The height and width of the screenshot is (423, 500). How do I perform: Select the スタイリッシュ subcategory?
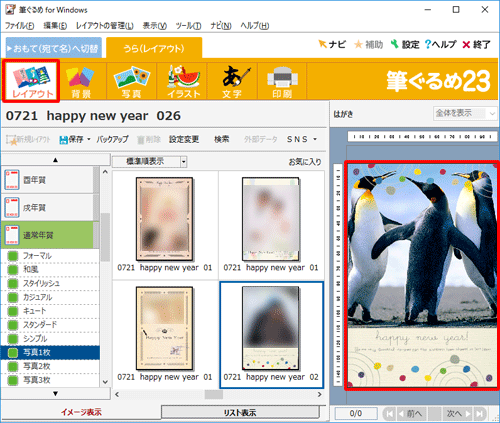coord(50,283)
